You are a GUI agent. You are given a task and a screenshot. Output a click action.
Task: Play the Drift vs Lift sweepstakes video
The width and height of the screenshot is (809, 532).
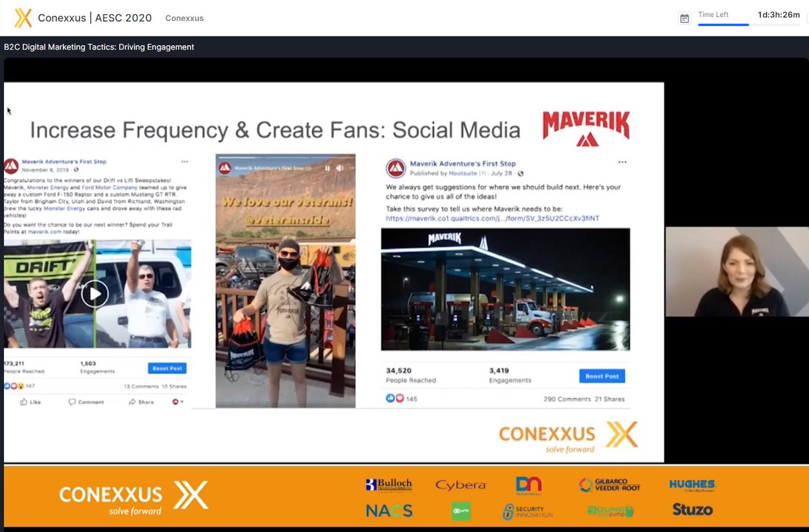(95, 294)
